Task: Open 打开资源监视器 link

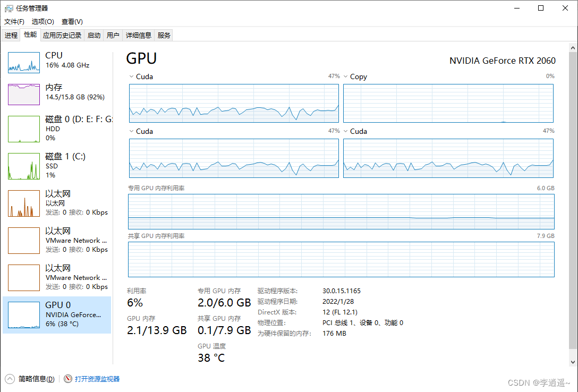Action: tap(97, 379)
